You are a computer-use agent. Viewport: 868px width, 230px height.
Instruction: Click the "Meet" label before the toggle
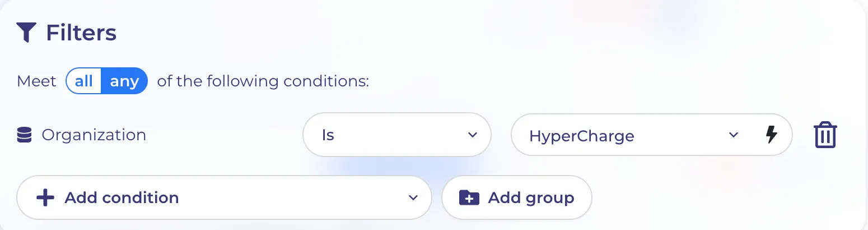37,81
